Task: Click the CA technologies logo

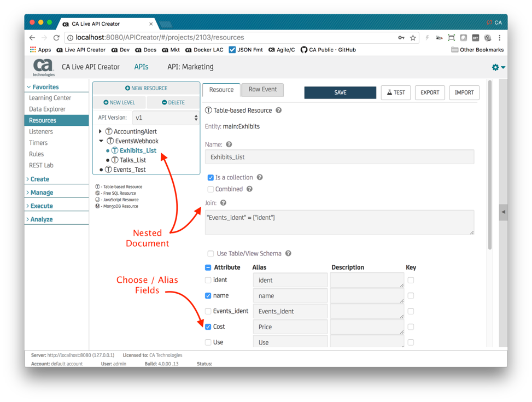Action: (43, 67)
